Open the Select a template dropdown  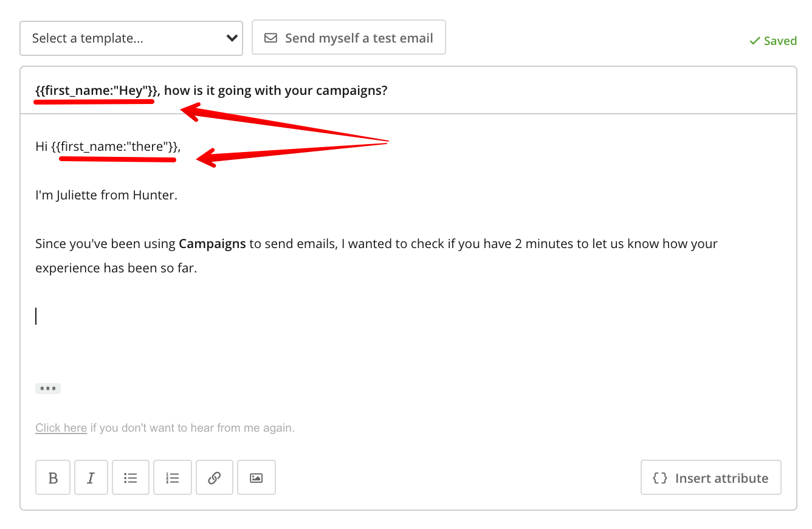coord(131,37)
